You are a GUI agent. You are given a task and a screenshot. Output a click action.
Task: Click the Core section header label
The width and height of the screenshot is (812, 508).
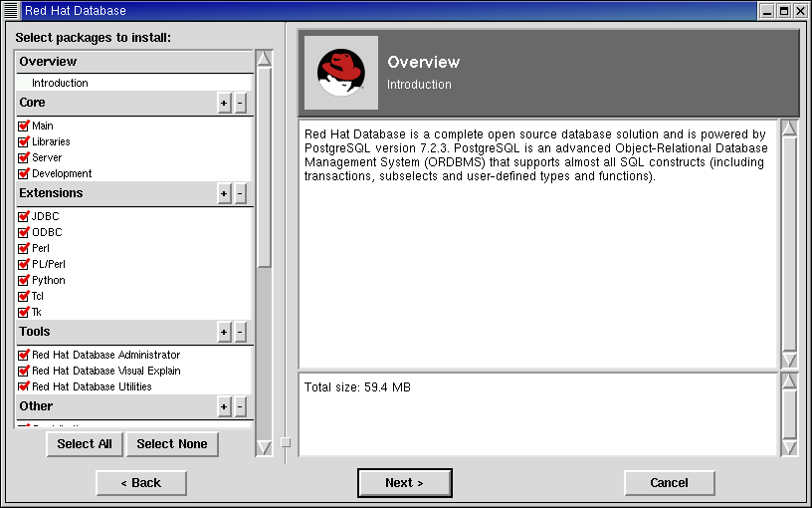(32, 103)
